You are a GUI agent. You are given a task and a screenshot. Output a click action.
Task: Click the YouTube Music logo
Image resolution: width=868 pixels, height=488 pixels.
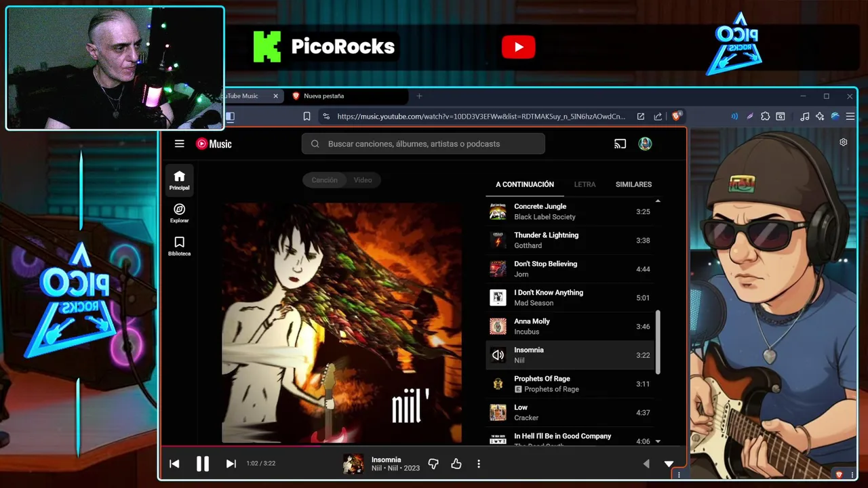click(x=214, y=144)
